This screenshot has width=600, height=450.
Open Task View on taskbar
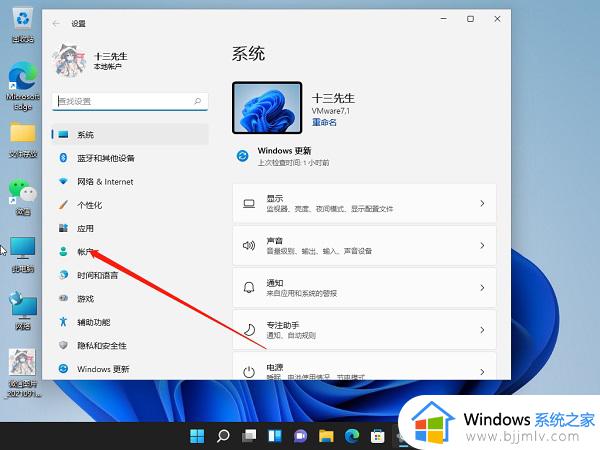click(x=249, y=436)
